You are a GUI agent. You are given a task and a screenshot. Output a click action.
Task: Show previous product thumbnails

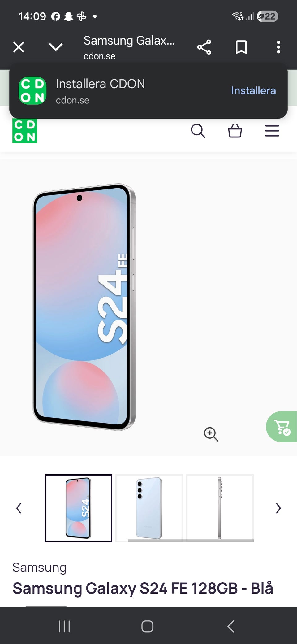19,508
